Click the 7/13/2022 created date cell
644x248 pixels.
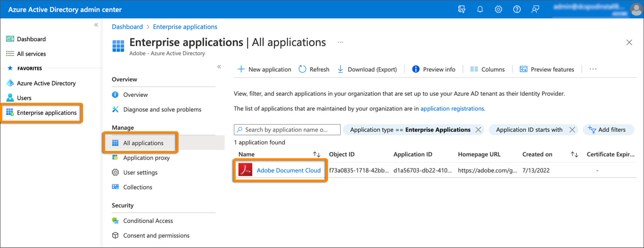click(x=536, y=170)
